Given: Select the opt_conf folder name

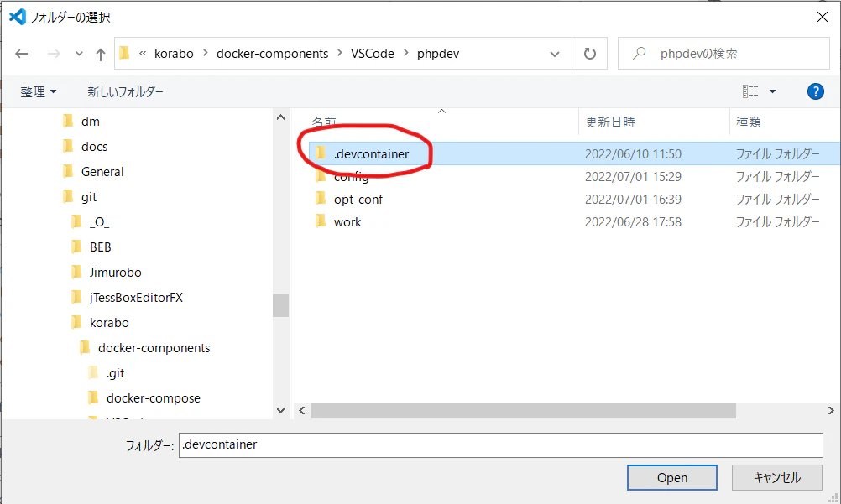Looking at the screenshot, I should pyautogui.click(x=358, y=200).
